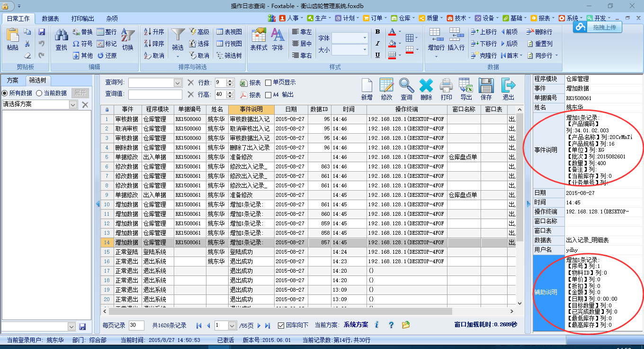Click in the 查询值 input field
The image size is (644, 349).
(x=155, y=94)
